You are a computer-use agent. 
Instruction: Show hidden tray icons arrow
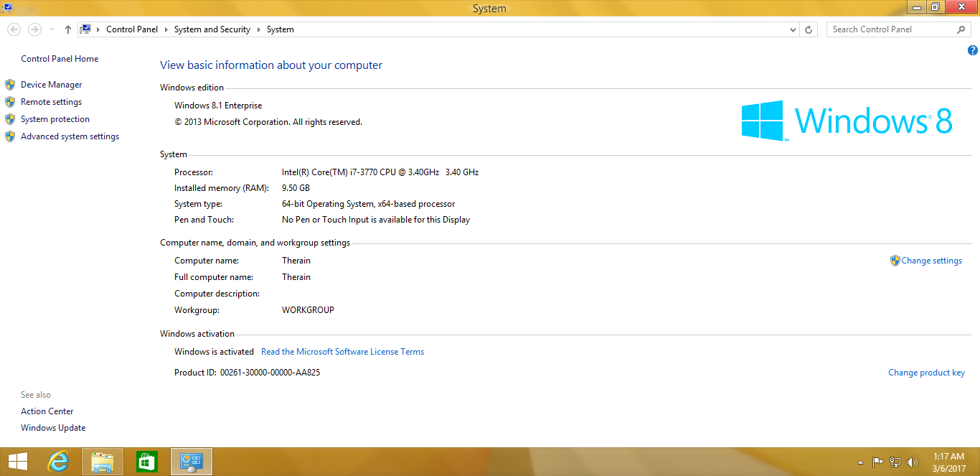(861, 462)
